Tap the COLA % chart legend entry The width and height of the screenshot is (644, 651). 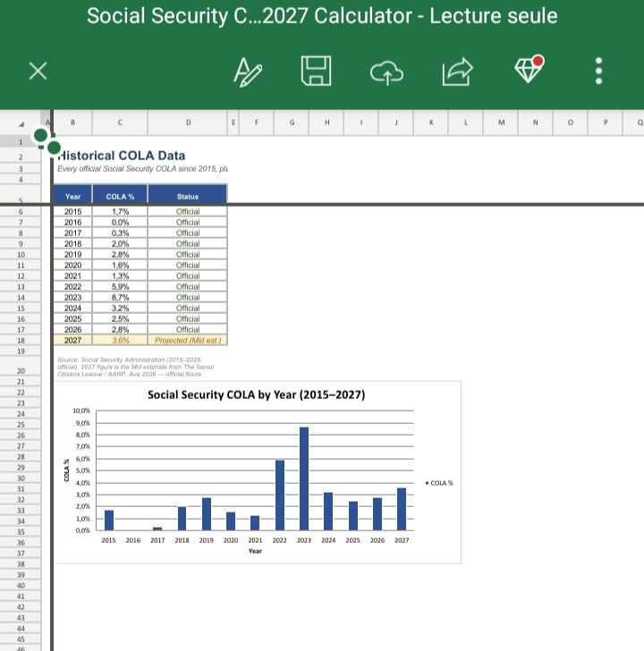[x=439, y=483]
